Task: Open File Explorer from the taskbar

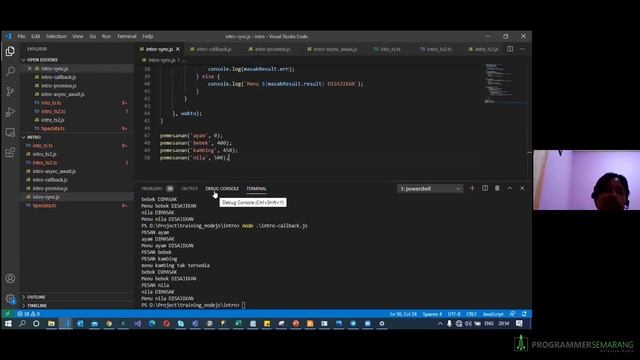Action: [51, 324]
